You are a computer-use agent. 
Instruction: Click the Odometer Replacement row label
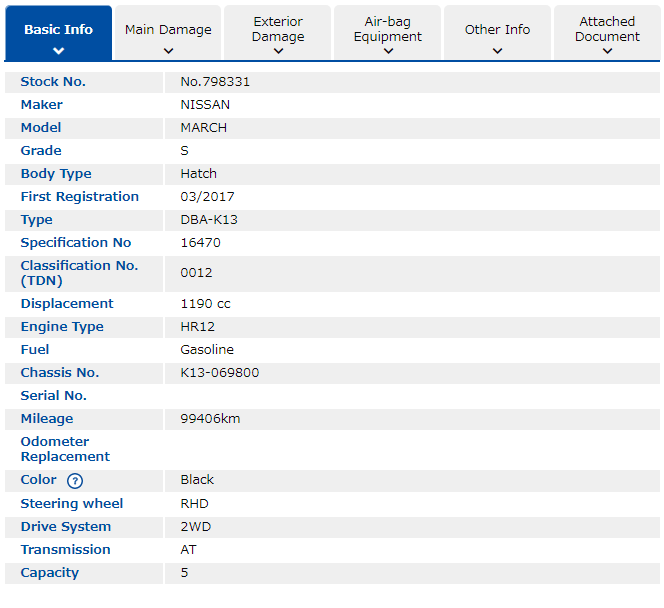(65, 449)
